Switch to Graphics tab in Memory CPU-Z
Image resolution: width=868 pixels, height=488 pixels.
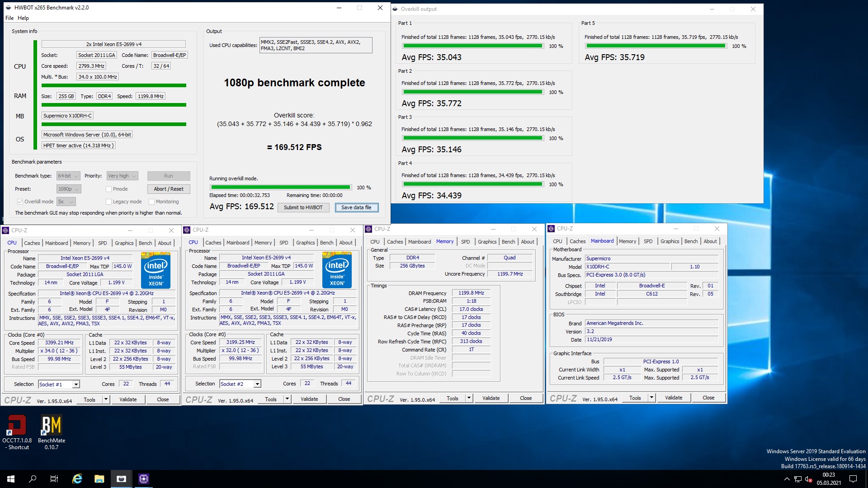click(487, 242)
